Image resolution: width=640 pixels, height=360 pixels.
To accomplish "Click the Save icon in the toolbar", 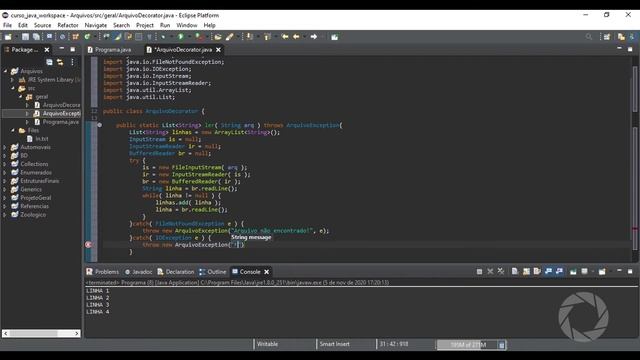I will point(25,37).
